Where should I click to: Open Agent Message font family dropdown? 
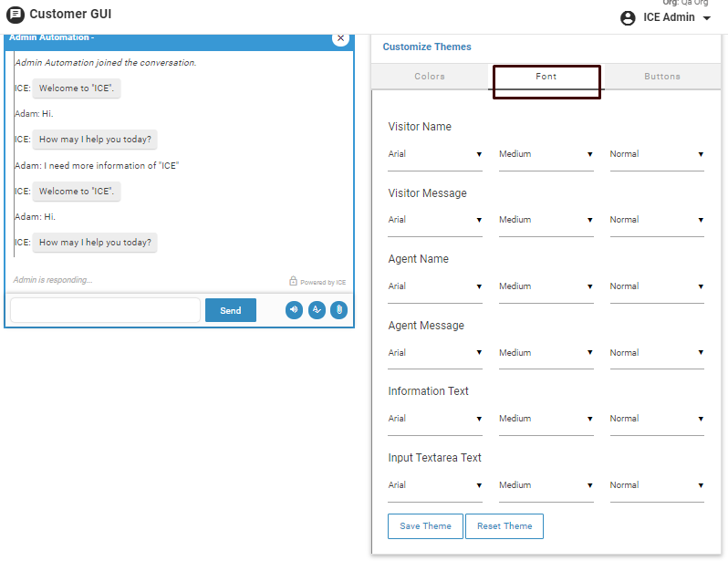[435, 353]
